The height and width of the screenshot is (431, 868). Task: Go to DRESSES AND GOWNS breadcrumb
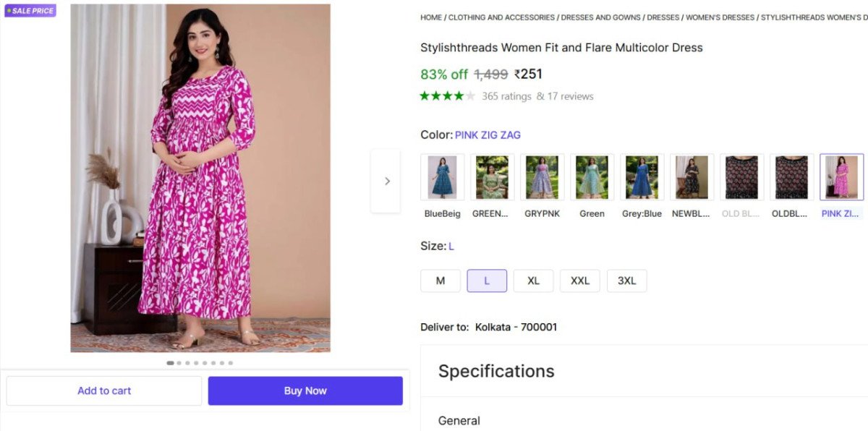pyautogui.click(x=600, y=17)
